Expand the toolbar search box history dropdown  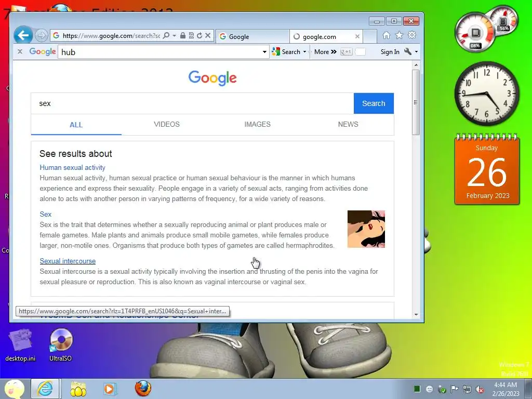click(264, 52)
